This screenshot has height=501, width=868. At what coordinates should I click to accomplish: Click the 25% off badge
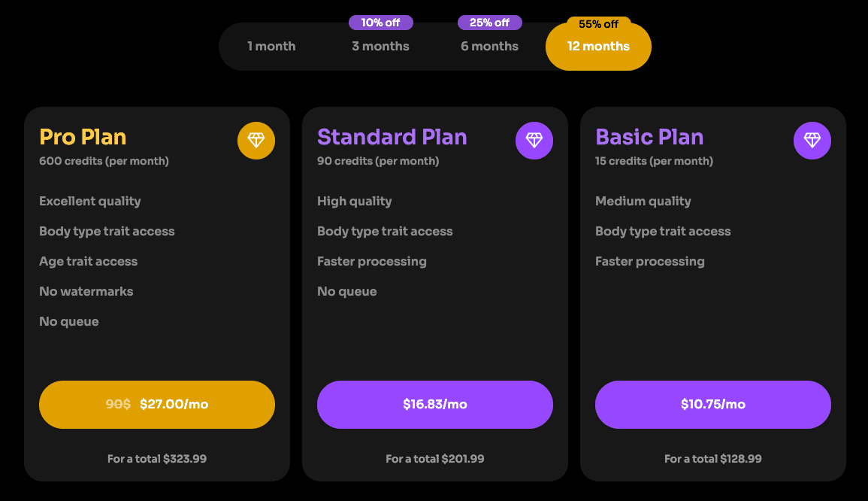(489, 23)
